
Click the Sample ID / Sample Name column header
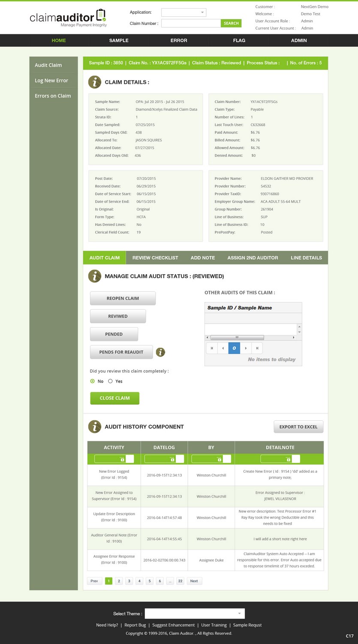(253, 308)
